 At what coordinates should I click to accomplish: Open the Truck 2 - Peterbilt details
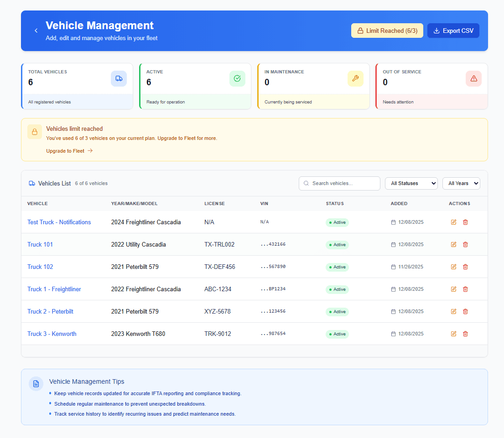pyautogui.click(x=50, y=311)
